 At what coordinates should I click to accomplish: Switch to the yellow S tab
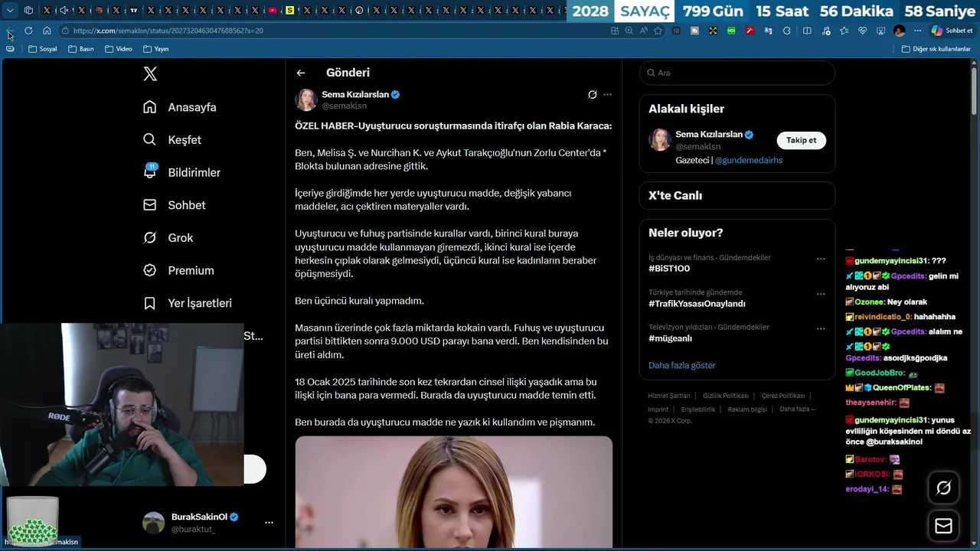pyautogui.click(x=289, y=11)
